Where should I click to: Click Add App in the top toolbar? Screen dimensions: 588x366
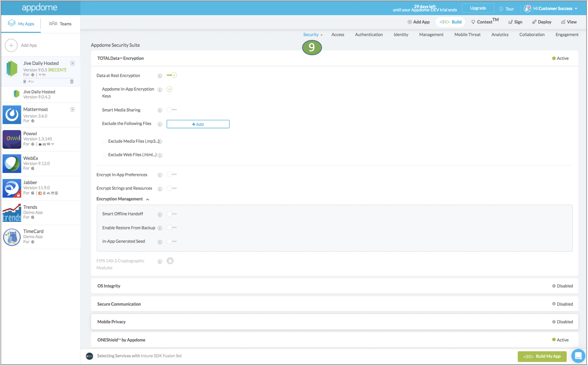418,22
